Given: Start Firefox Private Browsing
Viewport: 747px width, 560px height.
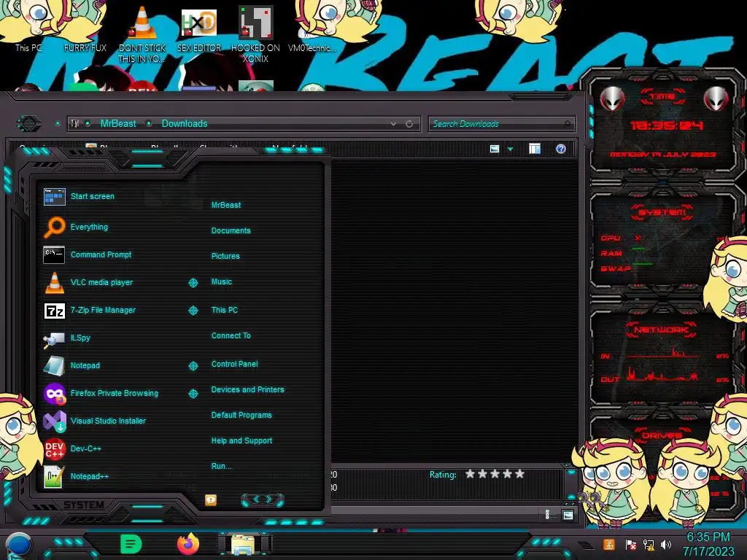Looking at the screenshot, I should click(101, 393).
